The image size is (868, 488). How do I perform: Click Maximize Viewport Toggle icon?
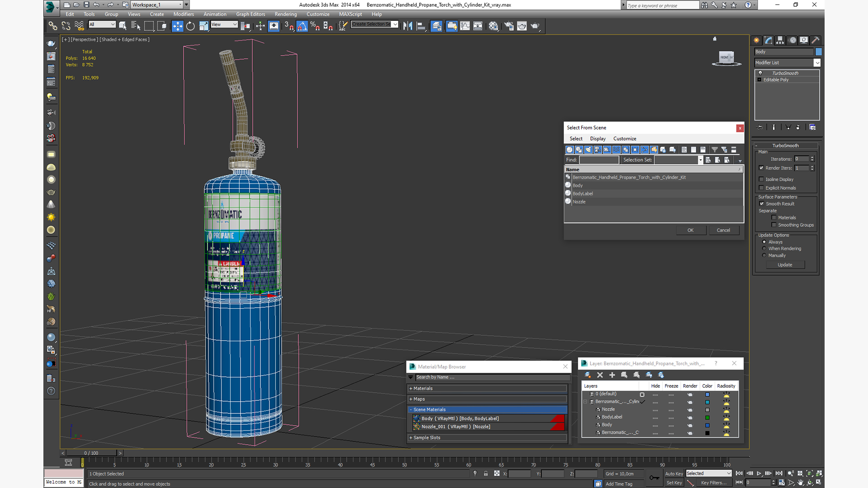[818, 483]
